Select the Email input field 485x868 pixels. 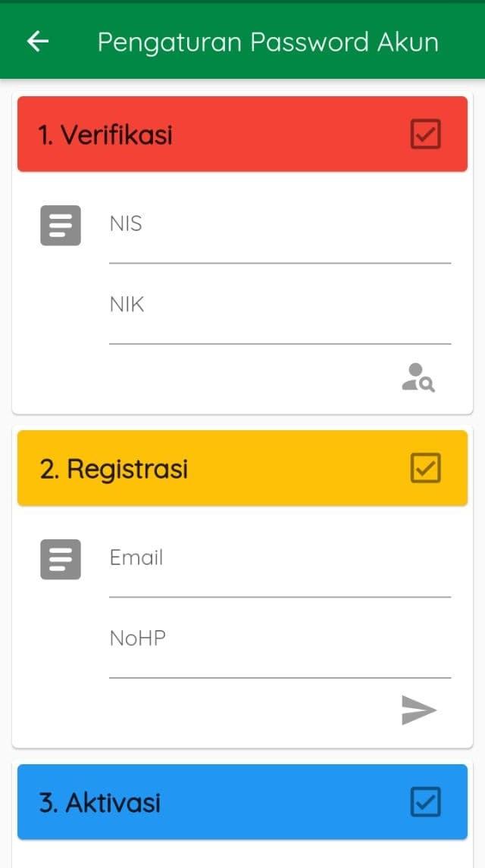pos(280,576)
